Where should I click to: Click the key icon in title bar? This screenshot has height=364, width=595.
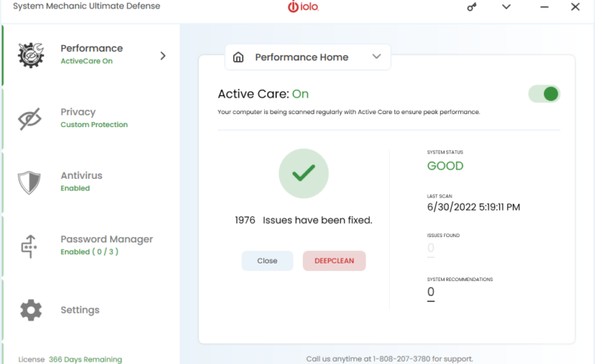coord(472,7)
